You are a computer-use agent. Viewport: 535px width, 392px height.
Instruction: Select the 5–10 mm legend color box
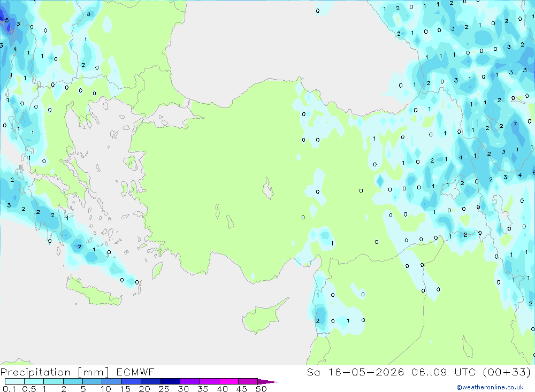click(x=93, y=381)
